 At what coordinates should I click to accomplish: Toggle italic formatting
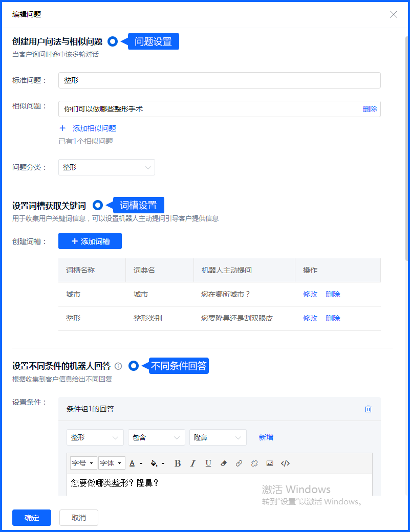[193, 463]
